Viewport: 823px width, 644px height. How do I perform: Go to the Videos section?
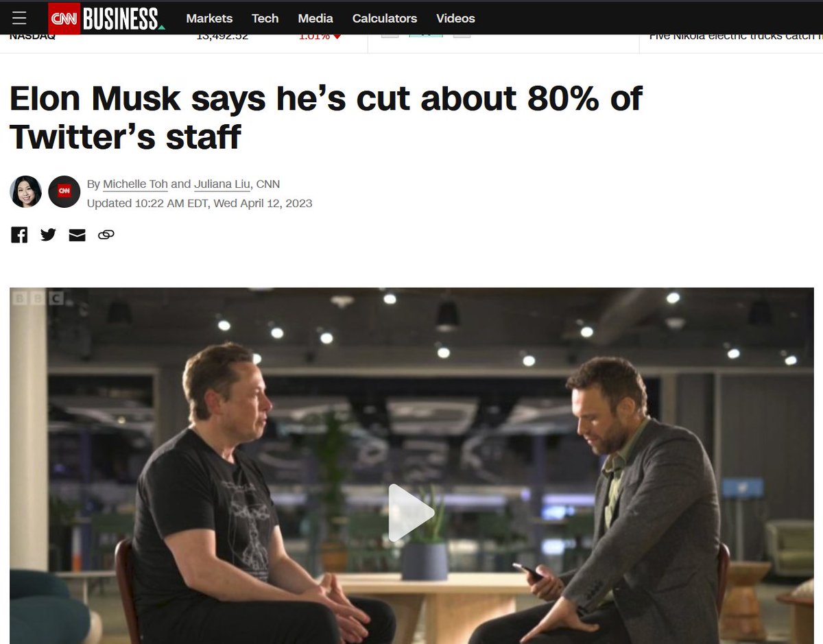pyautogui.click(x=455, y=19)
